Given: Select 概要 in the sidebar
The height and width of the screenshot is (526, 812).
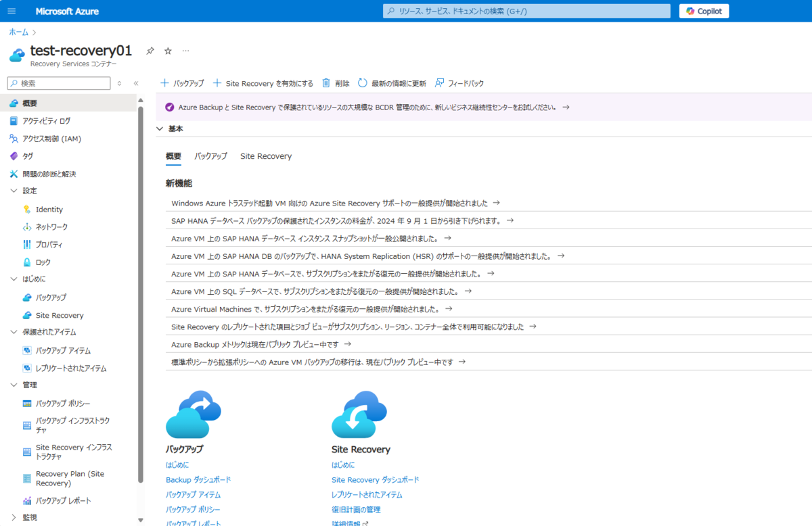Looking at the screenshot, I should point(68,103).
